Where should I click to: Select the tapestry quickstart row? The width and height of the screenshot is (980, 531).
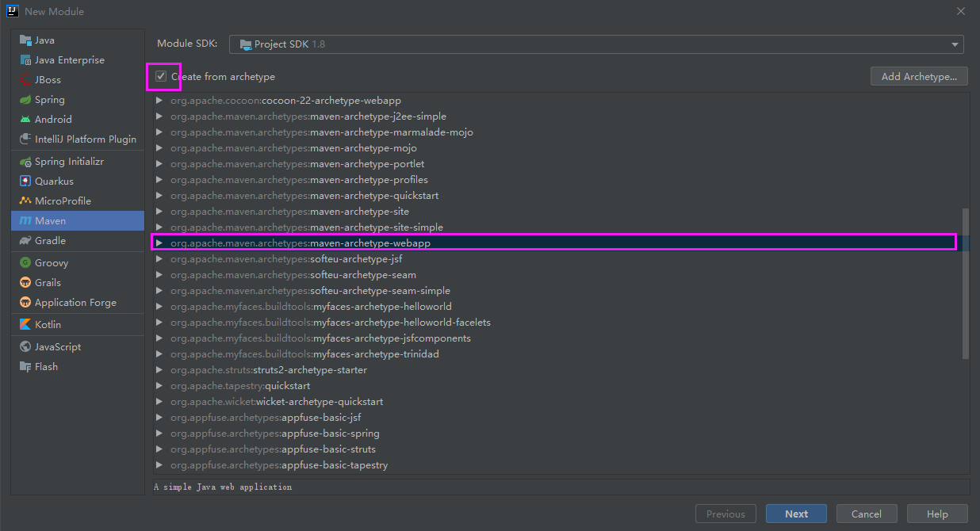(557, 386)
